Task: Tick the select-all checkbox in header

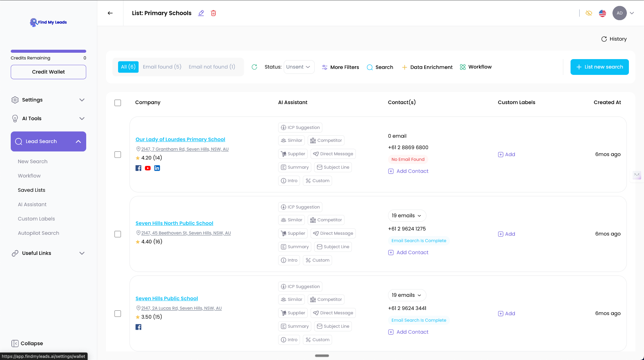Action: (x=118, y=103)
